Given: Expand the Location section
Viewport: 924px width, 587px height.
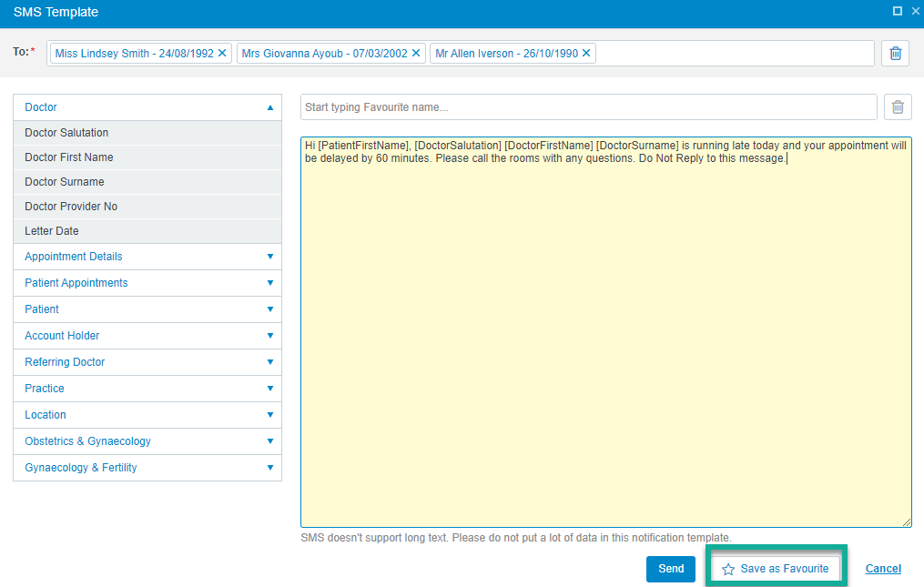Looking at the screenshot, I should pos(147,415).
